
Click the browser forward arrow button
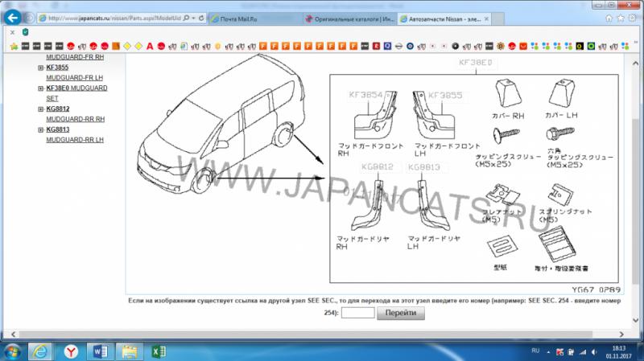point(29,18)
